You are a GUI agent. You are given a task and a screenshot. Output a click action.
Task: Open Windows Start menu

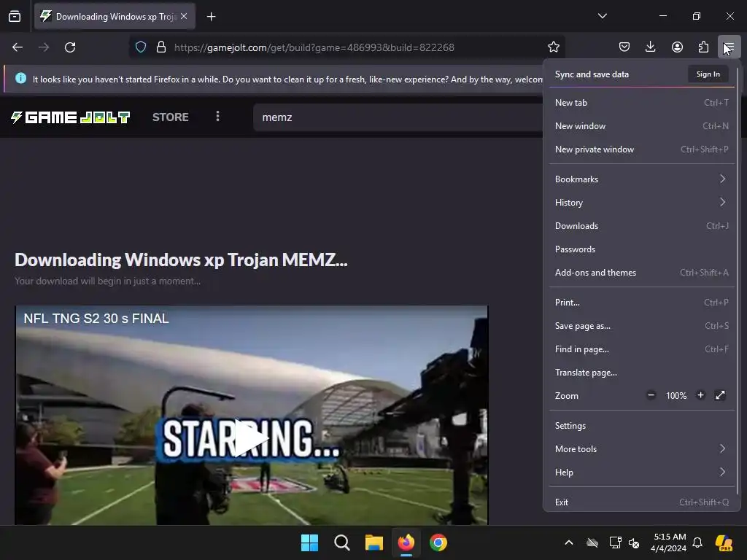click(309, 542)
